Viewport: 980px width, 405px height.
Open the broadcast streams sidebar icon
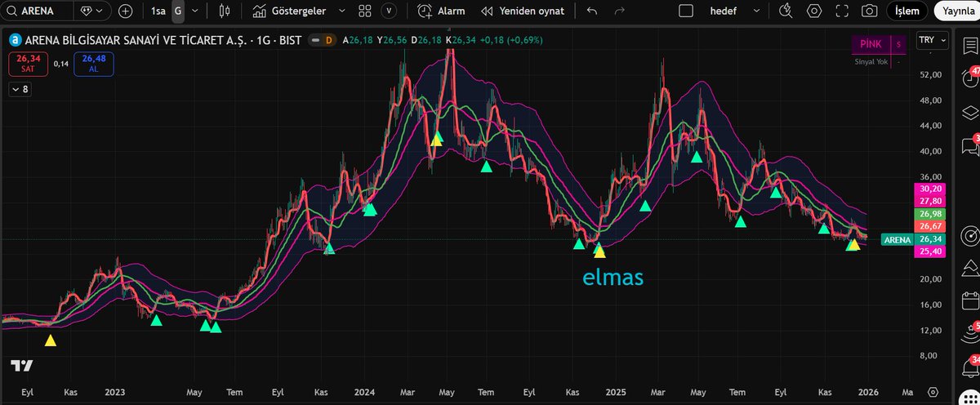click(x=970, y=332)
